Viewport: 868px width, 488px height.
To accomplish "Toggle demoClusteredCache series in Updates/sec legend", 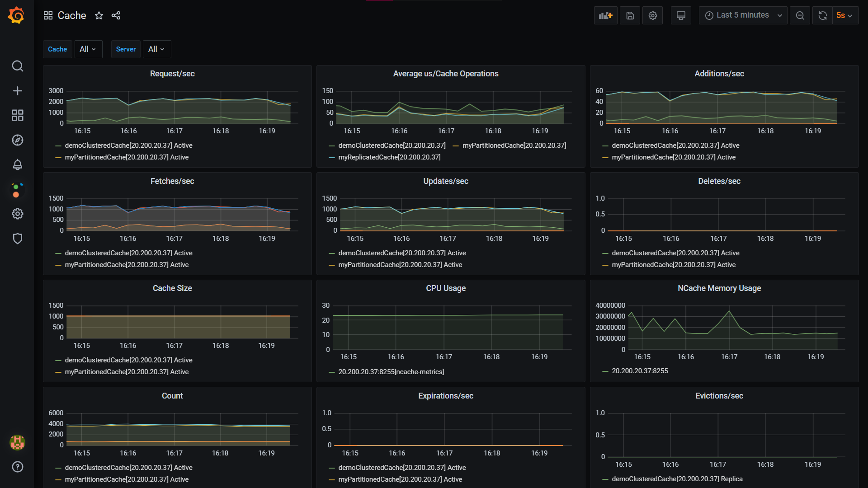I will pos(402,253).
